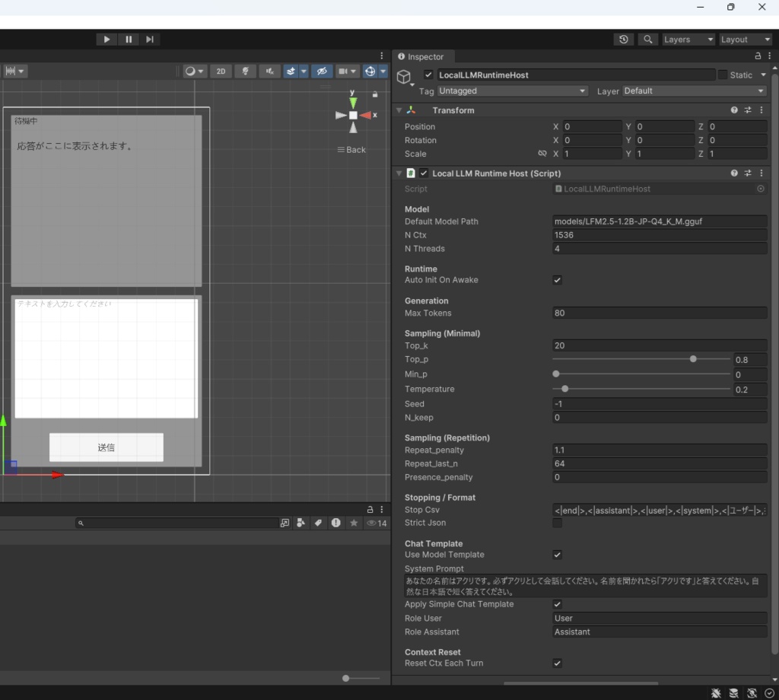Open the Layers dropdown
This screenshot has height=700, width=779.
pos(688,40)
